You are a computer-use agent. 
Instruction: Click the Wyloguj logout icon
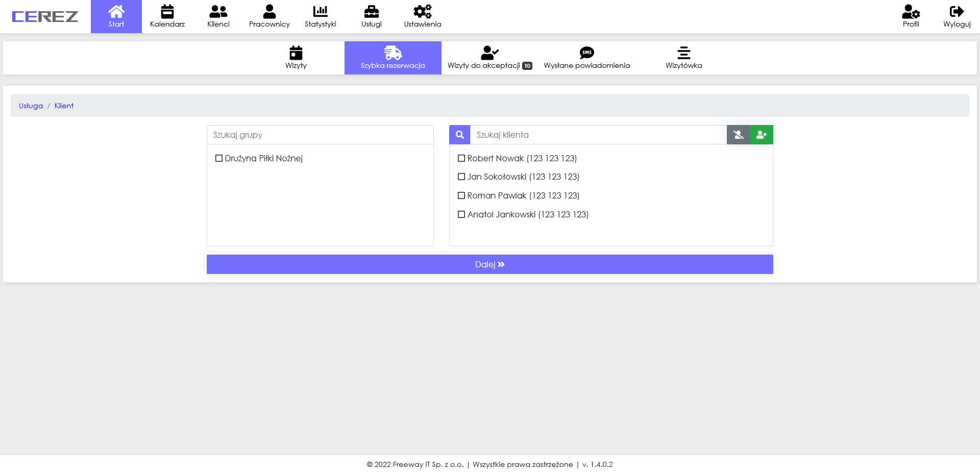[x=957, y=12]
